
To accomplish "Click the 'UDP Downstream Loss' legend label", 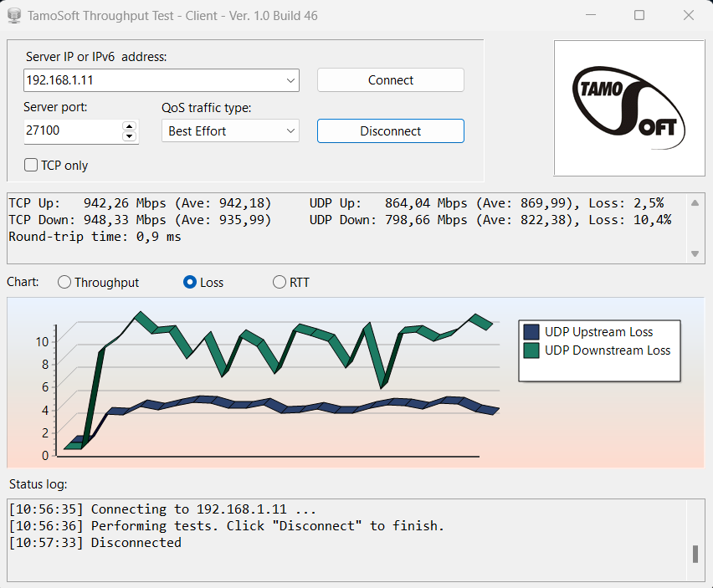I will [x=608, y=350].
